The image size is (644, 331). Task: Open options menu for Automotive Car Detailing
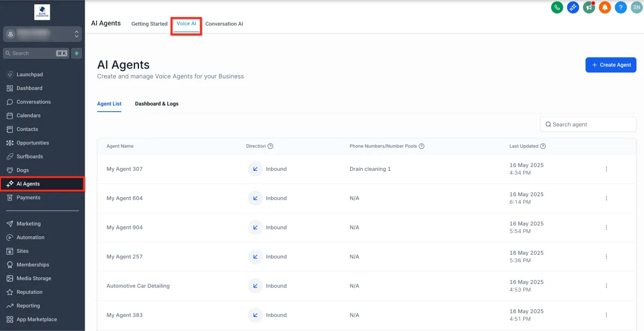tap(606, 286)
